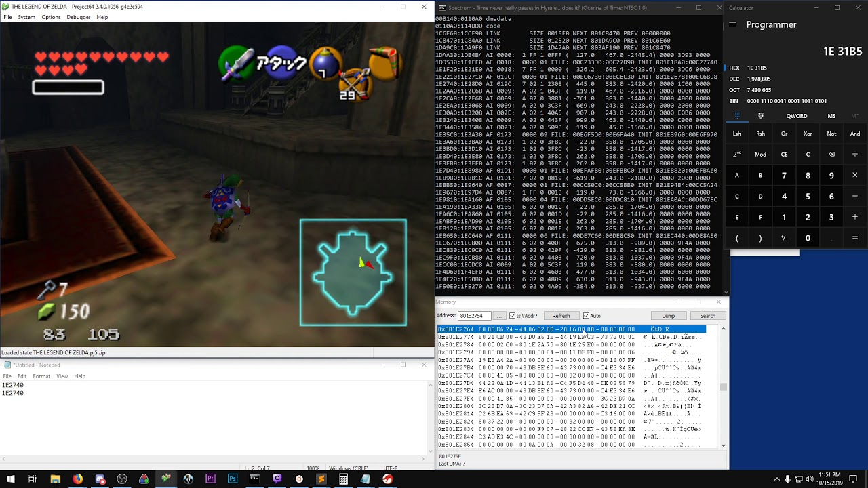Toggle the Auto refresh checkbox
Viewport: 868px width, 488px height.
[x=586, y=316]
